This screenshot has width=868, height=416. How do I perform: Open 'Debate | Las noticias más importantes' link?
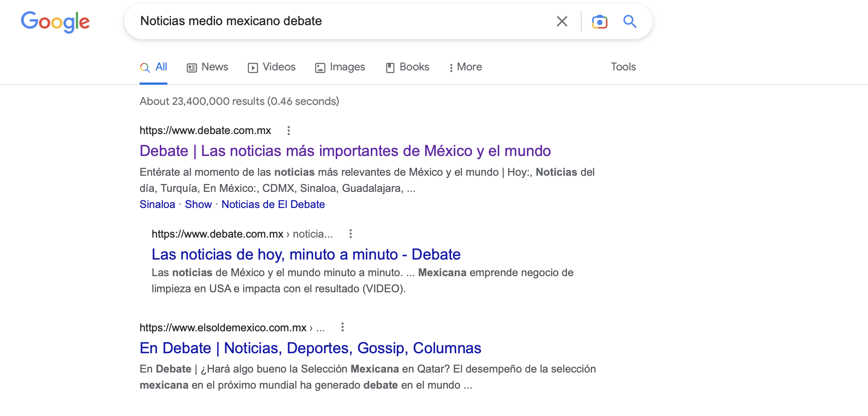pos(345,151)
